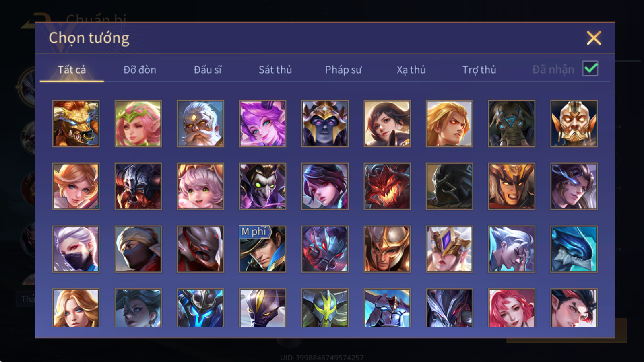Select the lion beast hero portrait

pos(76,123)
